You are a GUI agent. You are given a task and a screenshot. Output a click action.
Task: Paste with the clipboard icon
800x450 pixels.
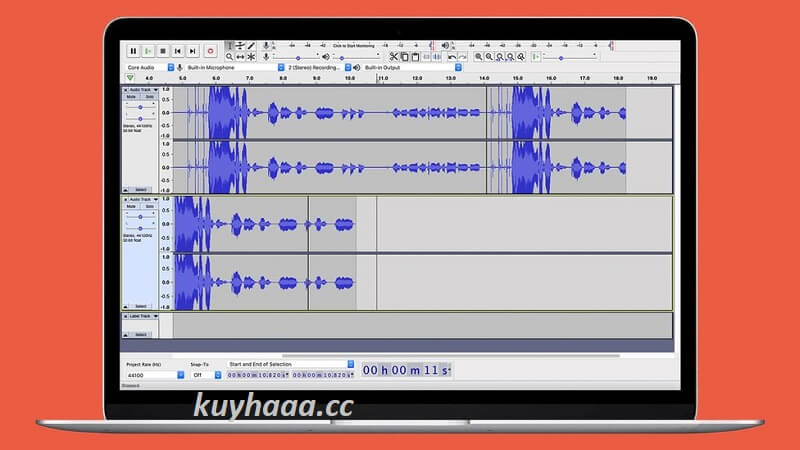(415, 57)
